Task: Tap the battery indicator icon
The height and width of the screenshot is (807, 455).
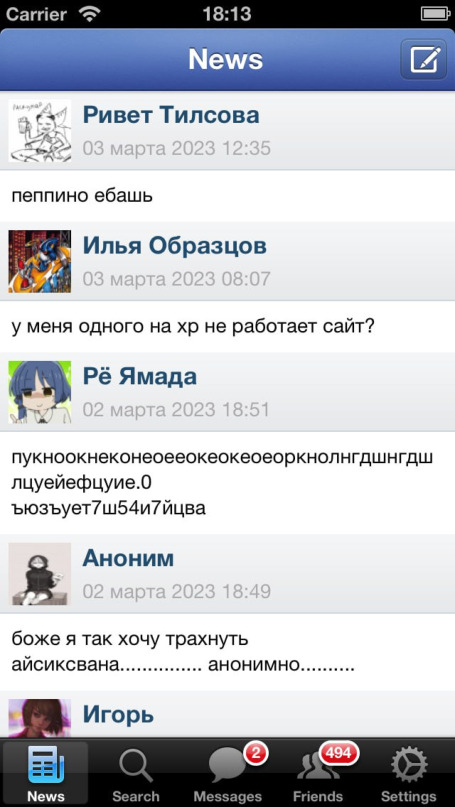Action: coord(435,14)
